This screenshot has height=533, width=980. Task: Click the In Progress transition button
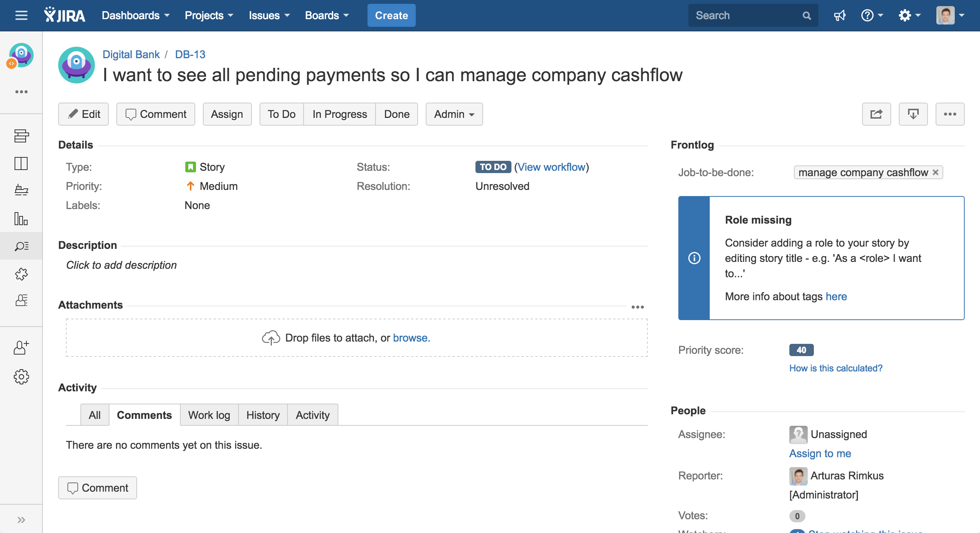[x=339, y=114]
